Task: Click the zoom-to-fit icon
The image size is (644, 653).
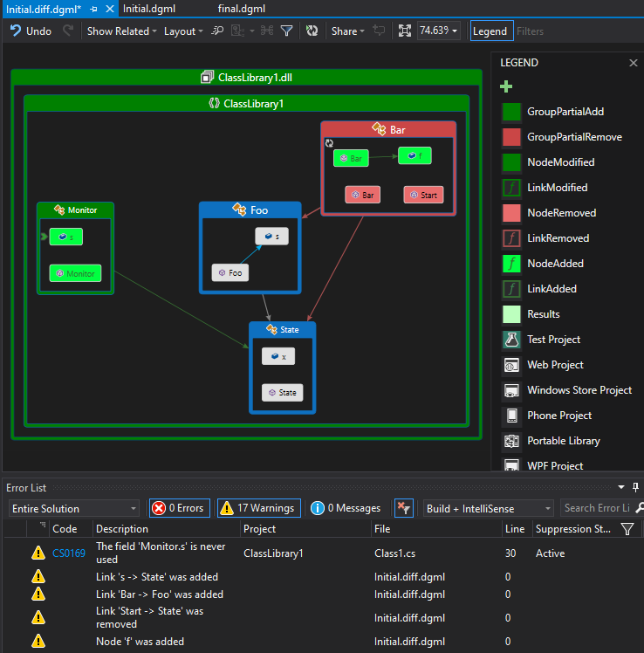Action: [405, 31]
